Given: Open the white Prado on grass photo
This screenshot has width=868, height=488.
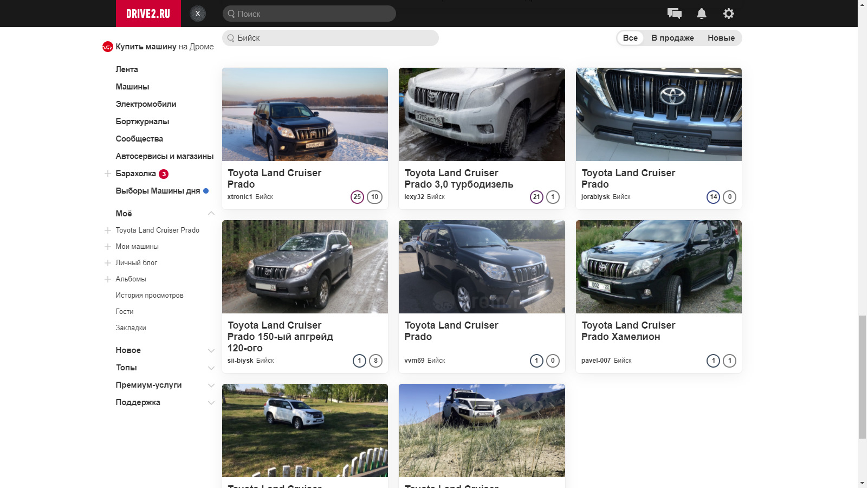Looking at the screenshot, I should click(305, 431).
